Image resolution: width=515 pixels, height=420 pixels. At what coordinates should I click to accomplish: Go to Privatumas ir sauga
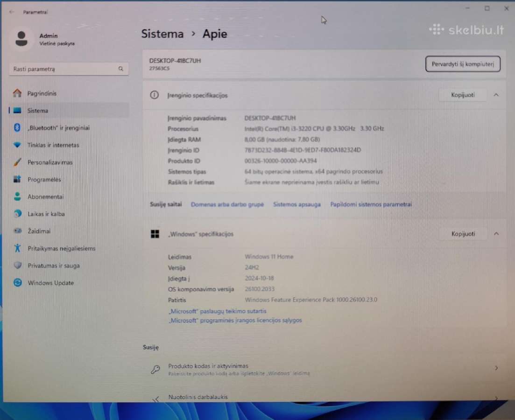(x=69, y=266)
